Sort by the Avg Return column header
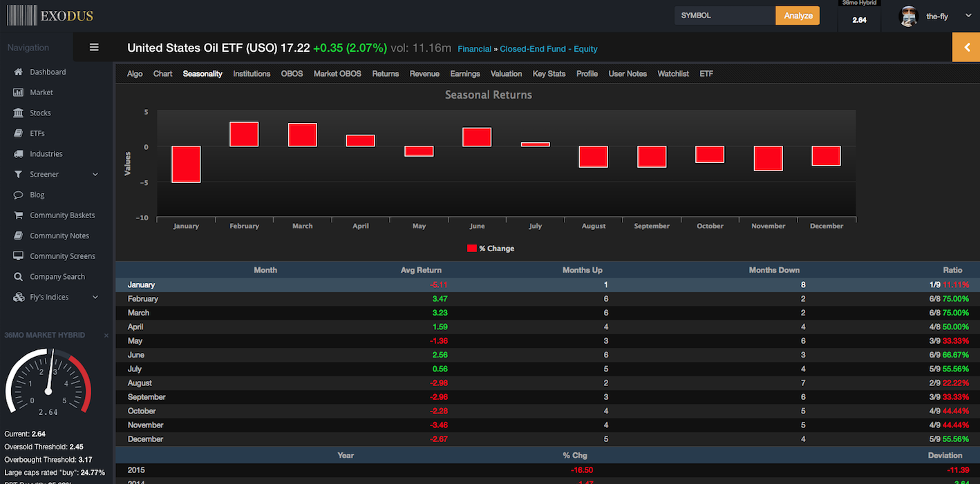980x484 pixels. point(421,270)
